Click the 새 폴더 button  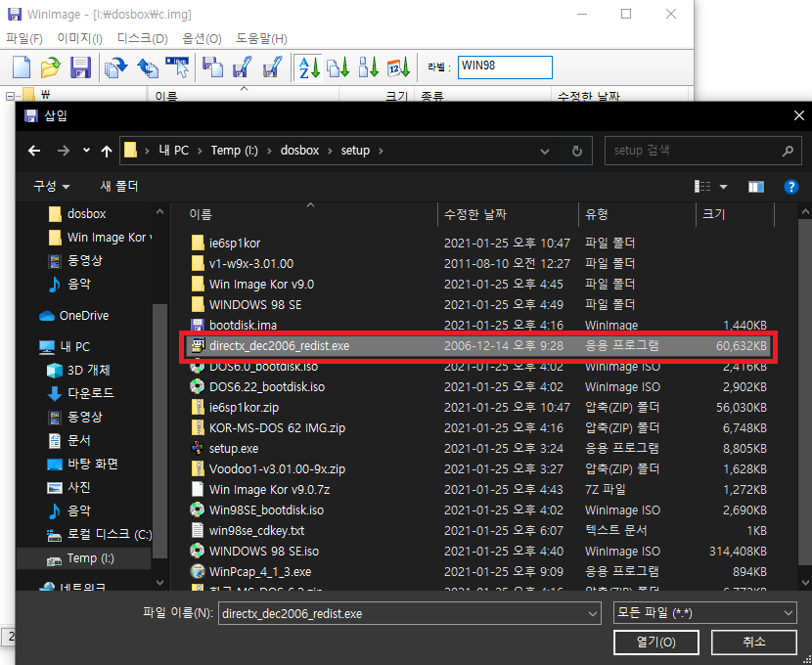click(x=119, y=186)
